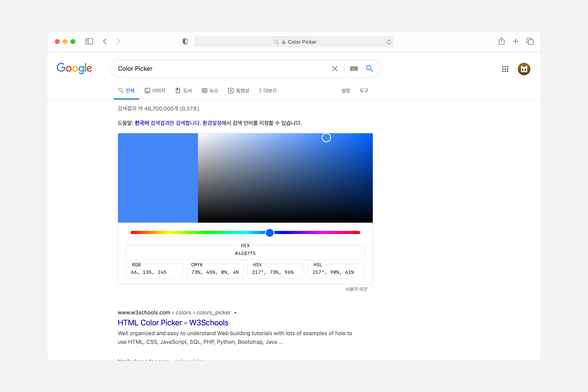Clear the search field with the X icon
This screenshot has height=392, width=588.
point(335,68)
